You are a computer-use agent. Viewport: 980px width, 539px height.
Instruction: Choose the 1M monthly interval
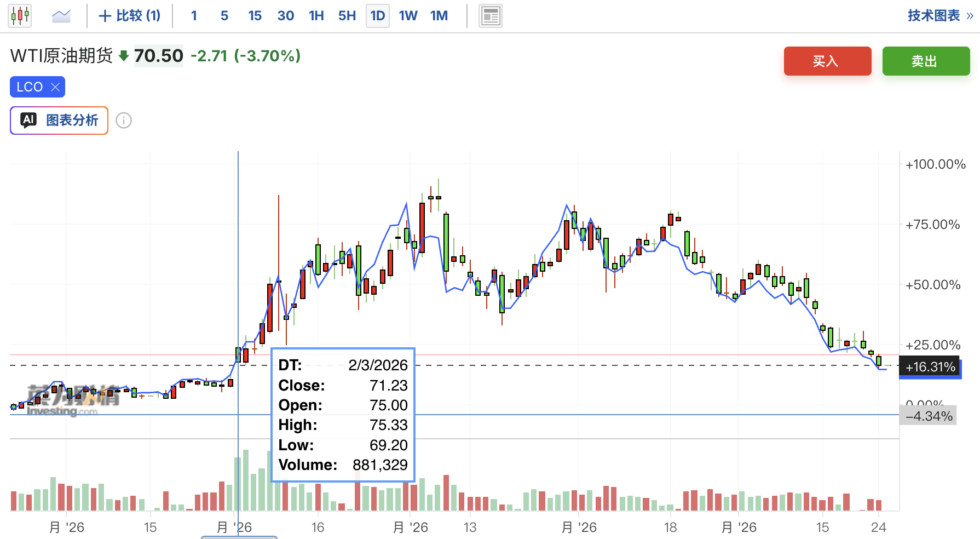pyautogui.click(x=439, y=16)
